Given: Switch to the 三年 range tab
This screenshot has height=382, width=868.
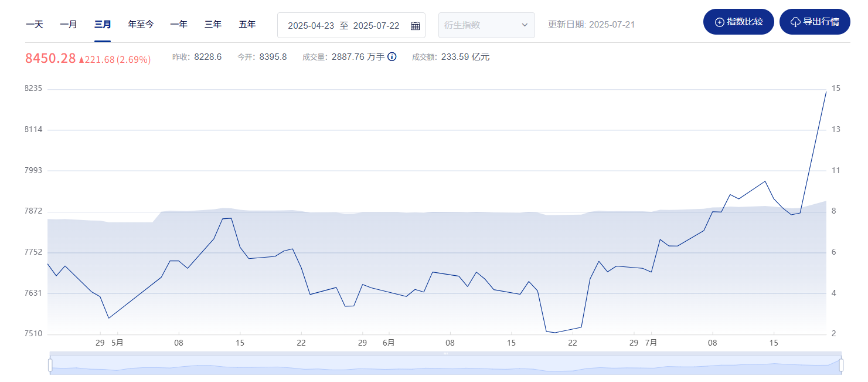Looking at the screenshot, I should pos(213,25).
